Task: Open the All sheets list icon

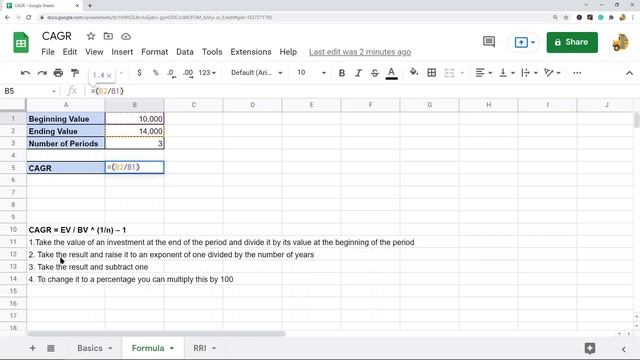Action: (51, 348)
